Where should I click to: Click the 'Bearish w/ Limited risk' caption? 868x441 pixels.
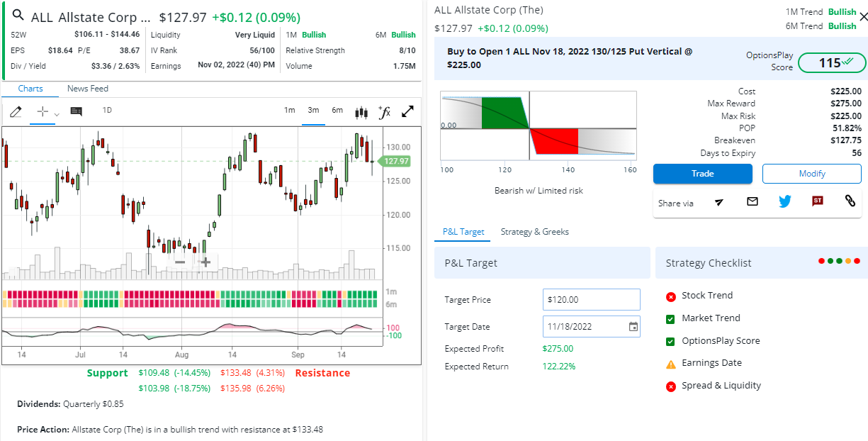click(x=539, y=190)
